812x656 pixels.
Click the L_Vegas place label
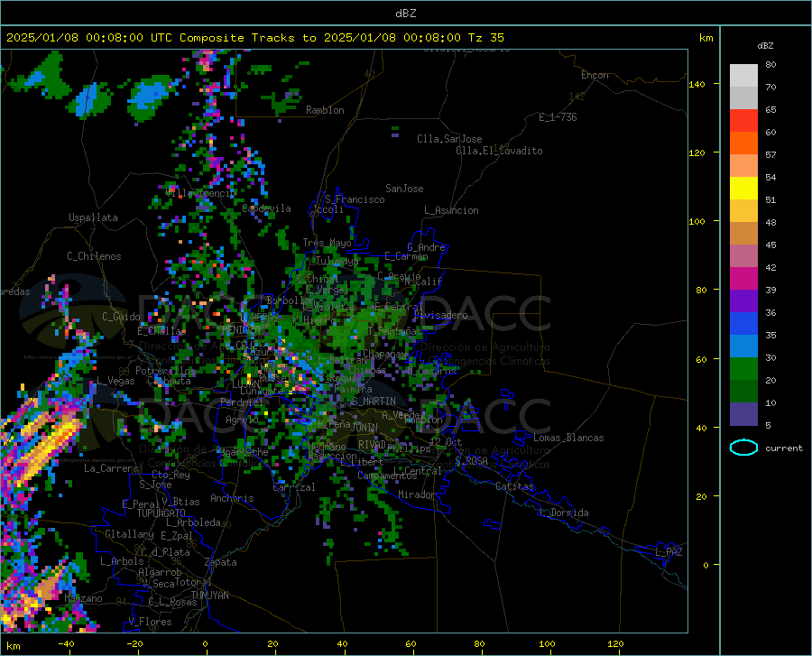point(115,381)
